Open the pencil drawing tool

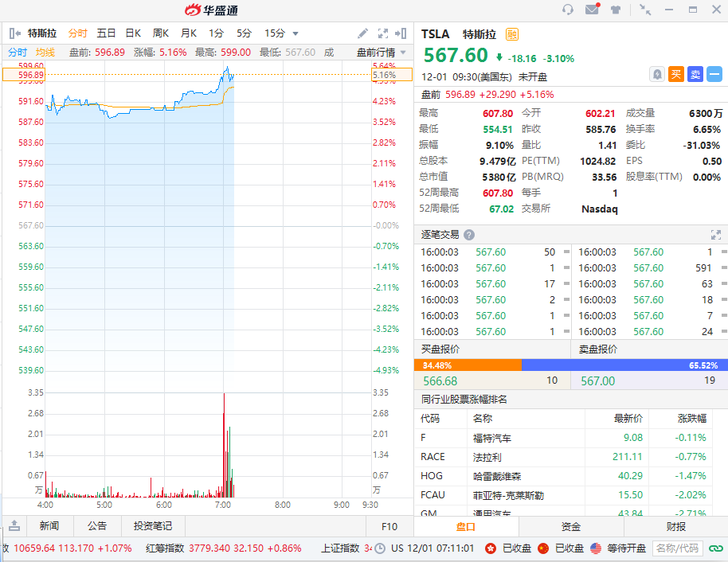pyautogui.click(x=362, y=33)
